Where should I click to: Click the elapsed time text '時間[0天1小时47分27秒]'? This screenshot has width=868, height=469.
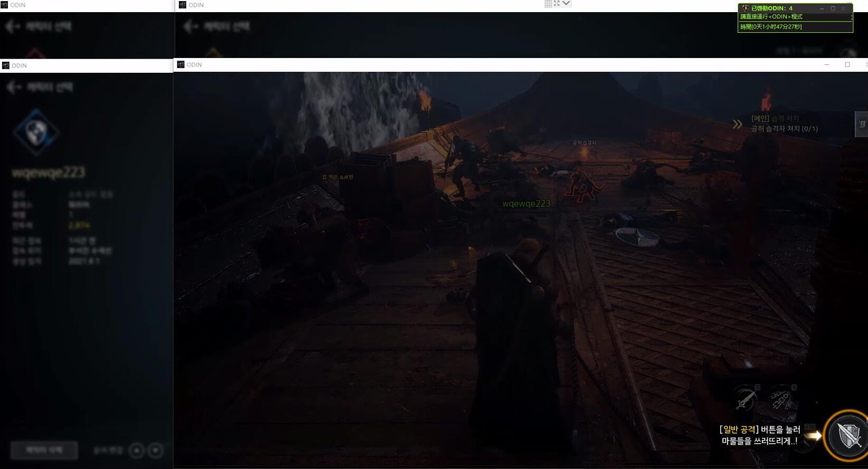[x=771, y=26]
